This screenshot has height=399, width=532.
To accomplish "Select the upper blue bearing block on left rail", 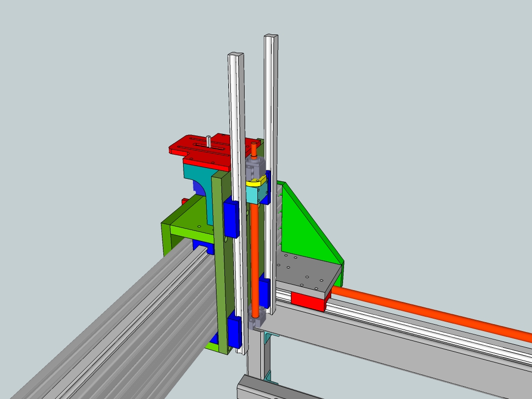I will pos(230,218).
